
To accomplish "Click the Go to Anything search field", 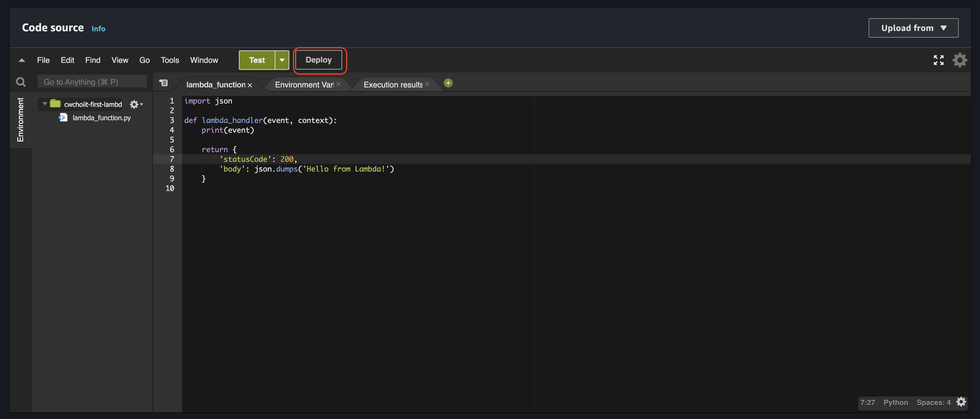I will (92, 82).
